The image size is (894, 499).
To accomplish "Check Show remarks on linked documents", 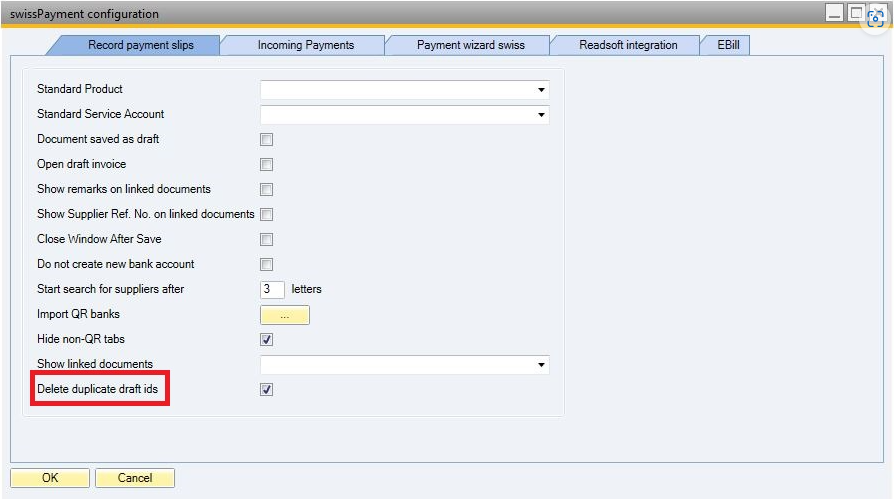I will pos(266,189).
